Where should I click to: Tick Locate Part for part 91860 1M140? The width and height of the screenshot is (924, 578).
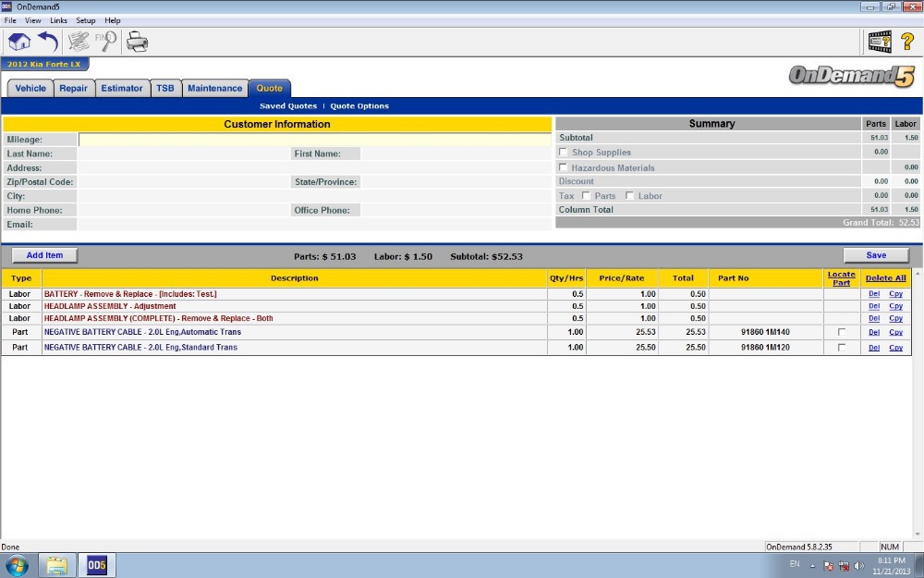click(x=841, y=332)
